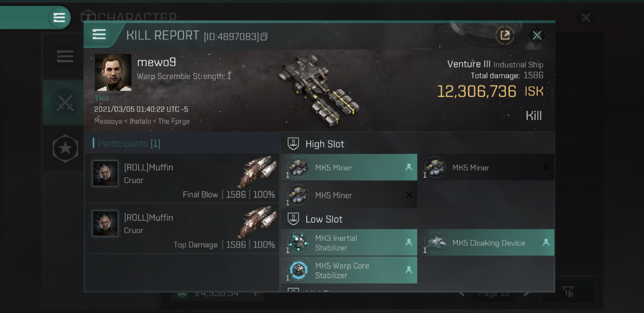The image size is (644, 313).
Task: Share kill report with export icon
Action: click(x=505, y=35)
